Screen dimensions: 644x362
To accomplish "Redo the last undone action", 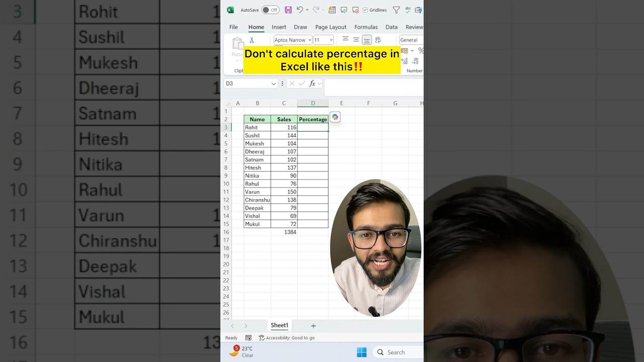I will [316, 10].
